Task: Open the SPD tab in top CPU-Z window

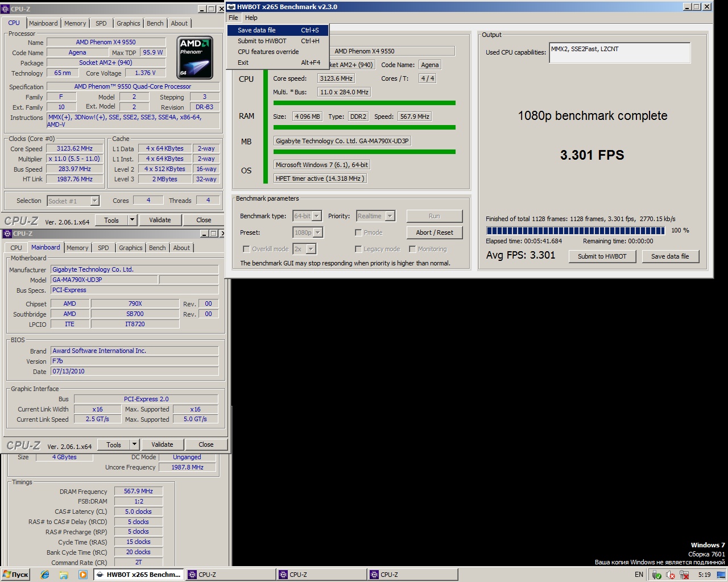Action: pyautogui.click(x=101, y=23)
